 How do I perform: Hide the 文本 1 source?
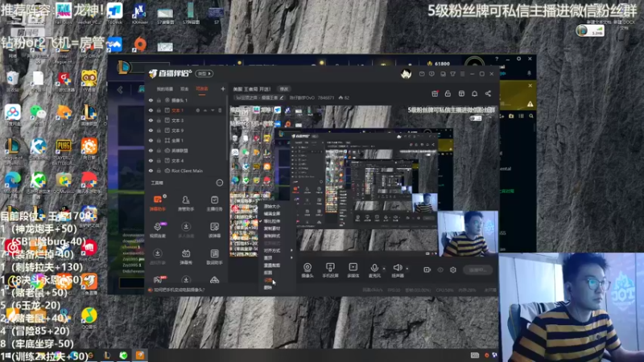click(151, 110)
